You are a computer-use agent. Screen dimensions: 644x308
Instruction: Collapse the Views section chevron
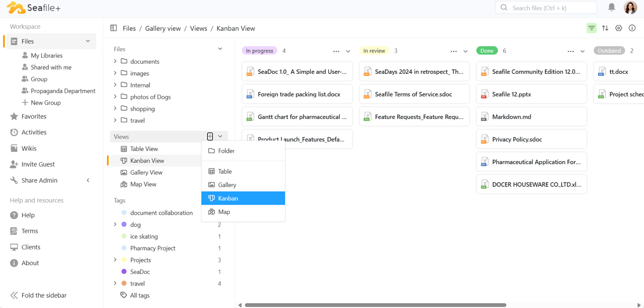[x=220, y=137]
